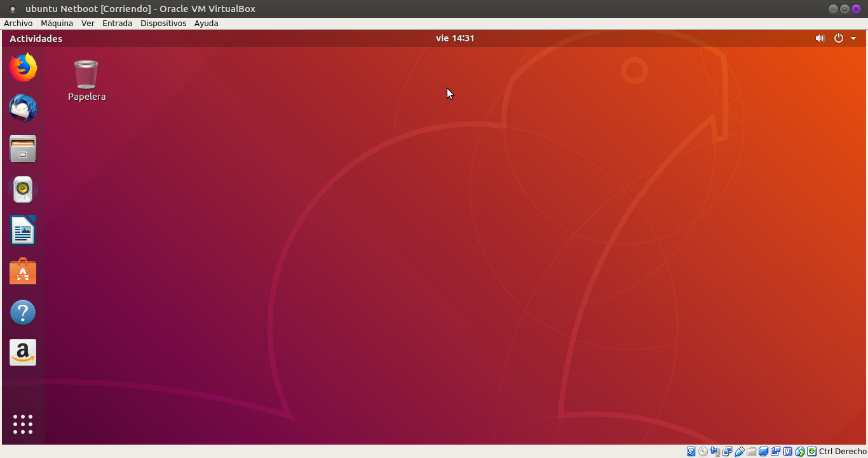This screenshot has height=458, width=868.
Task: Click the keyboard capture green arrow icon
Action: pos(811,452)
